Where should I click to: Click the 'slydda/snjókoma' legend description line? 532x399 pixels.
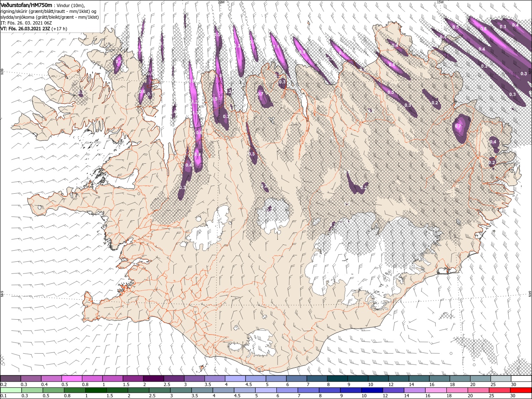pos(49,17)
